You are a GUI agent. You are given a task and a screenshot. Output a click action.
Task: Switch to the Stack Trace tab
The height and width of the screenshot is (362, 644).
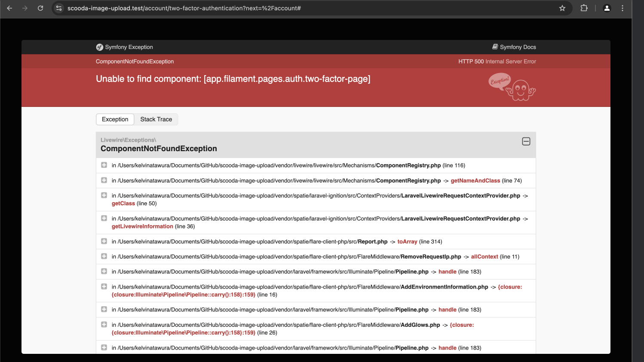[156, 119]
